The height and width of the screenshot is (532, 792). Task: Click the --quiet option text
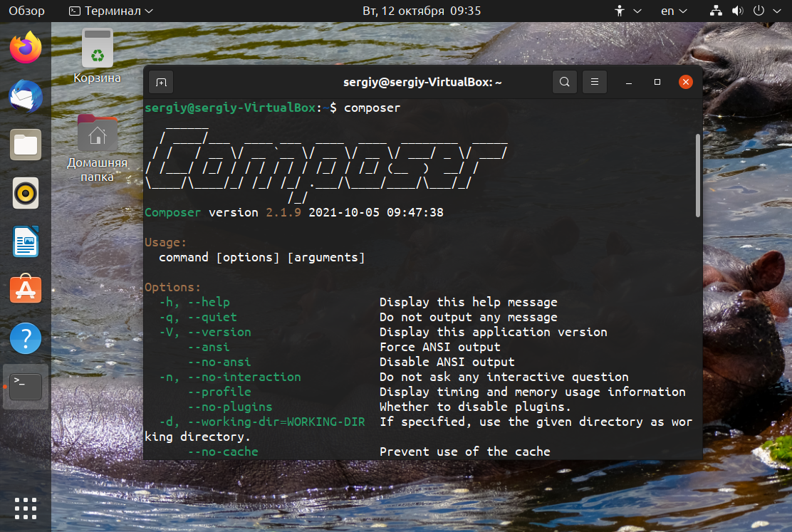212,317
